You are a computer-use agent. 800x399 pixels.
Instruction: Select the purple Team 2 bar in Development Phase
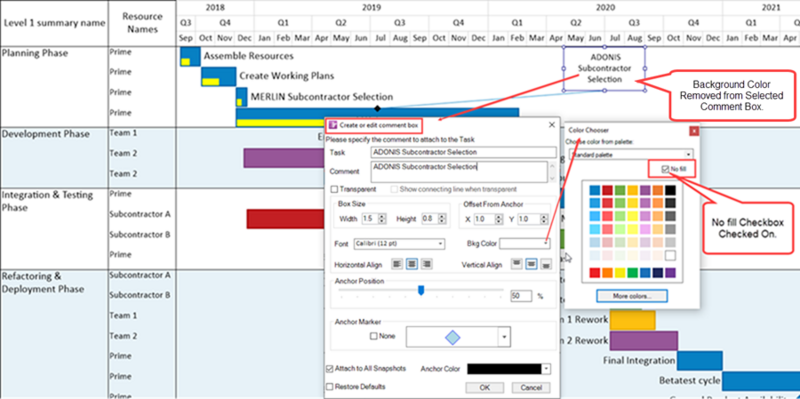(x=284, y=158)
